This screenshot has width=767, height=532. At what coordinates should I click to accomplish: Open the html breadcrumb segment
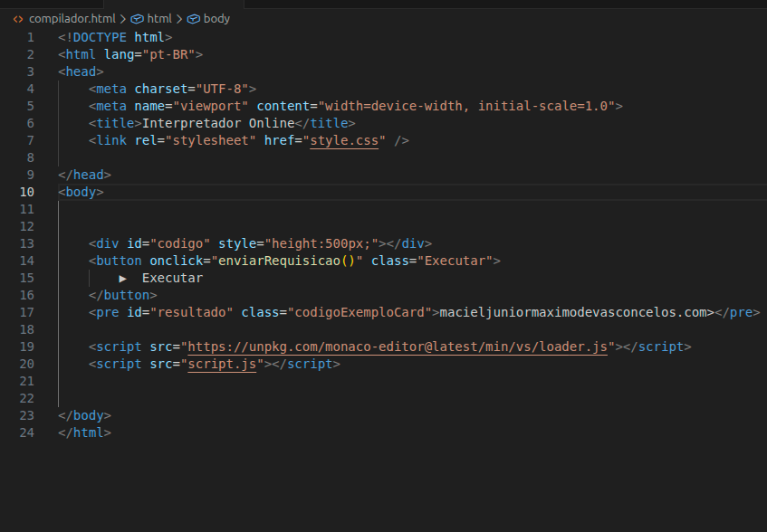pyautogui.click(x=159, y=19)
